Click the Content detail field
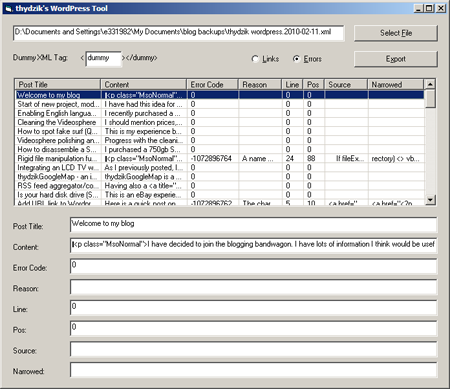The width and height of the screenshot is (450, 389). tap(253, 245)
